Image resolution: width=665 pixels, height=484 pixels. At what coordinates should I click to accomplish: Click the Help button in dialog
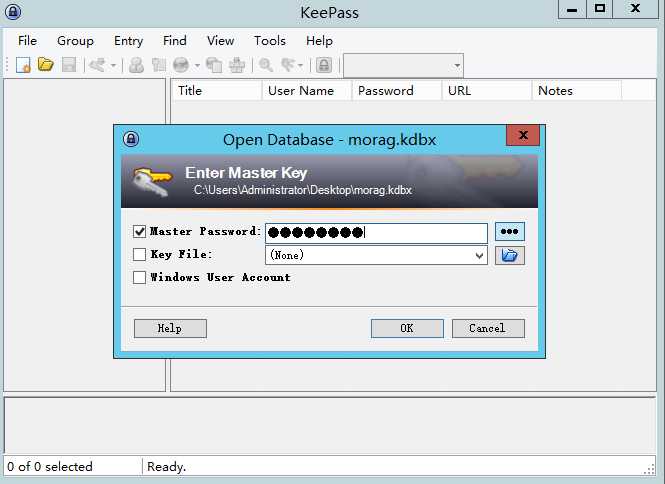point(170,328)
